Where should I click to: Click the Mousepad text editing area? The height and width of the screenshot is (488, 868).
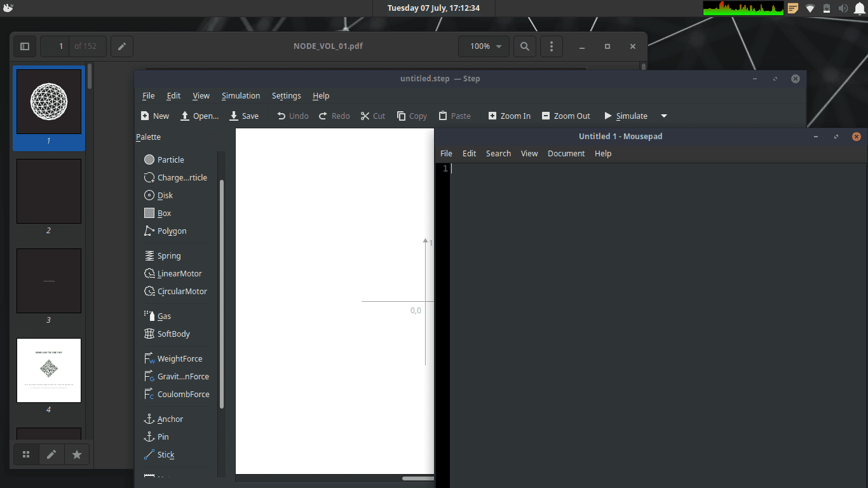pyautogui.click(x=659, y=325)
